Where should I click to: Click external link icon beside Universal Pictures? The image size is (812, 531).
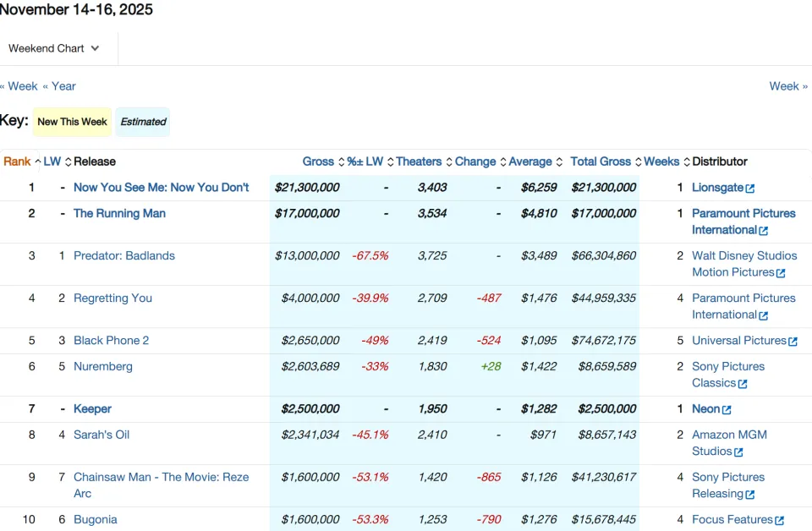click(x=793, y=342)
